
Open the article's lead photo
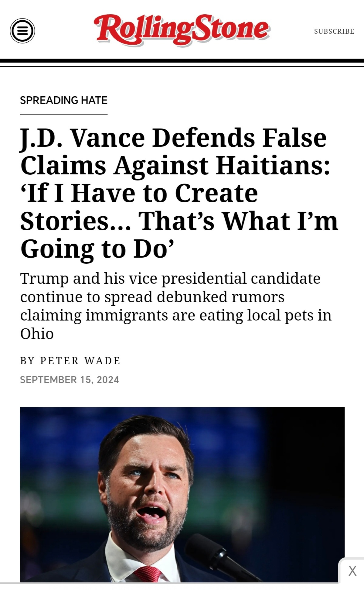(182, 495)
